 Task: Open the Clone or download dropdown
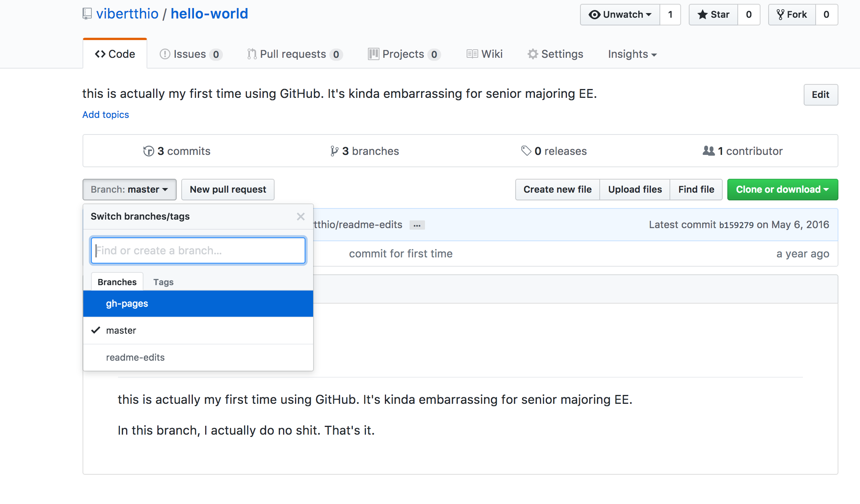pos(782,190)
